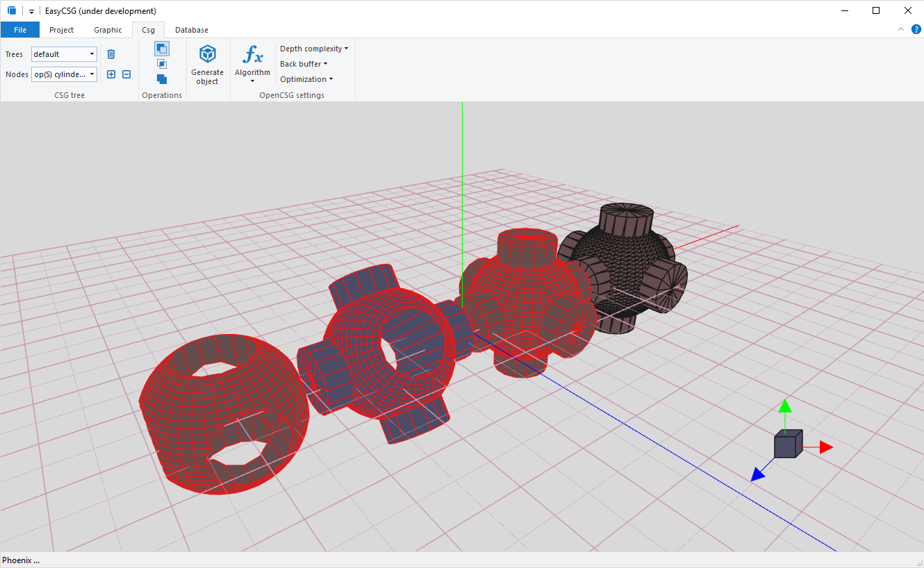Image resolution: width=924 pixels, height=568 pixels.
Task: Click the 'EasyCSG (under development)' window title
Action: coord(101,11)
